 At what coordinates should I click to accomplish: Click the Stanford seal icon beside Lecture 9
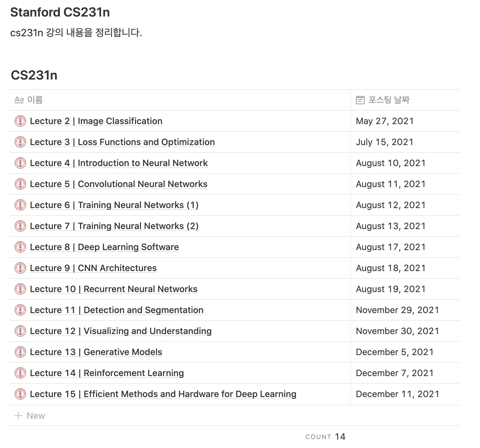(20, 268)
